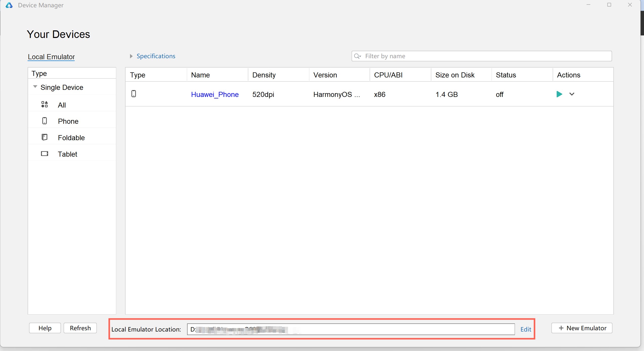Select the Foldable device type
This screenshot has height=351, width=644.
pos(72,137)
